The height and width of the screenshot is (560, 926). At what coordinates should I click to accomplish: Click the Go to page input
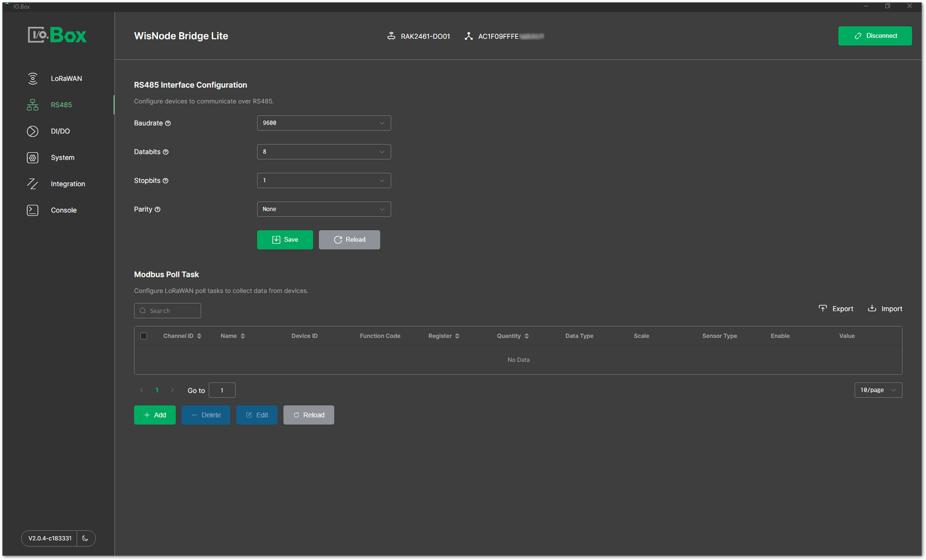pyautogui.click(x=222, y=390)
